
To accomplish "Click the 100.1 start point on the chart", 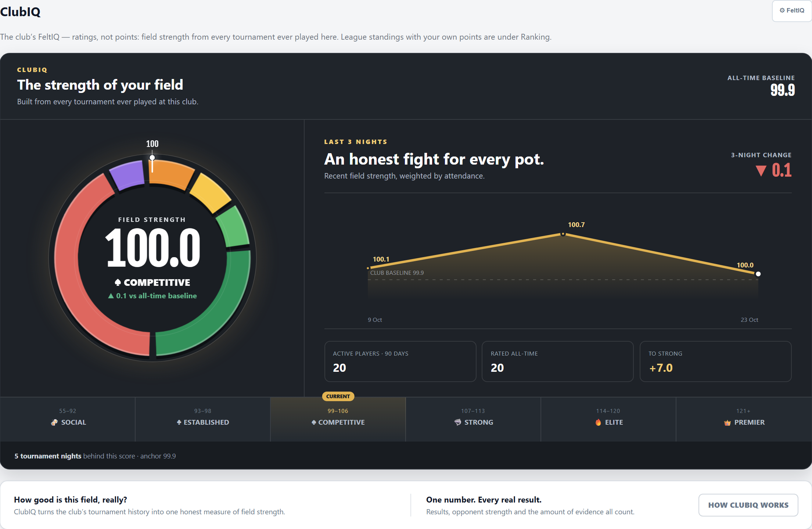I will coord(368,268).
